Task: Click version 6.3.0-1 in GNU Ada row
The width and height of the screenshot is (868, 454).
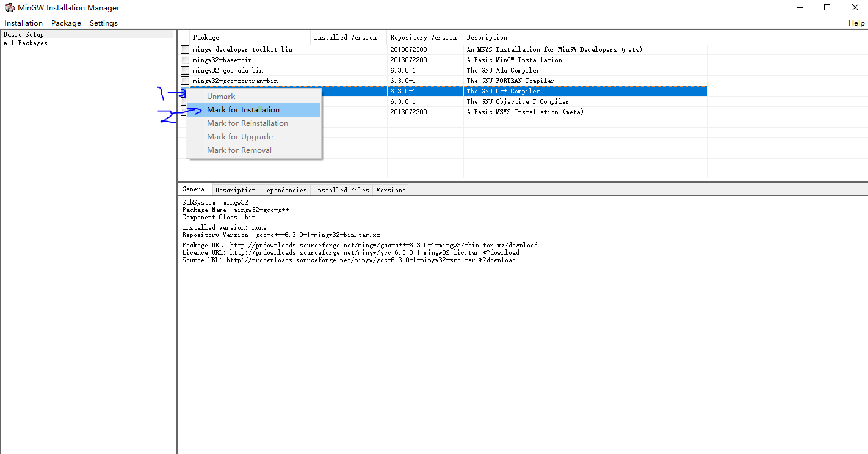Action: tap(403, 70)
